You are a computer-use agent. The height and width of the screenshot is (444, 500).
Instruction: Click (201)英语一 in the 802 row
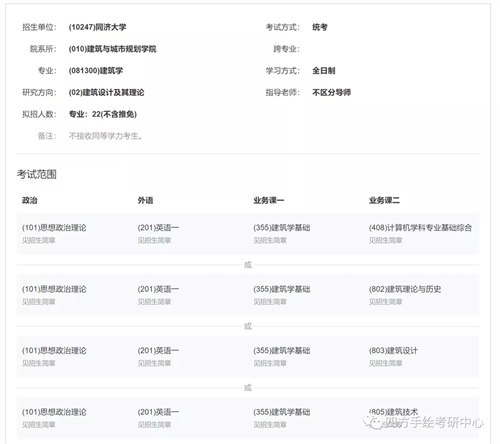pos(158,289)
